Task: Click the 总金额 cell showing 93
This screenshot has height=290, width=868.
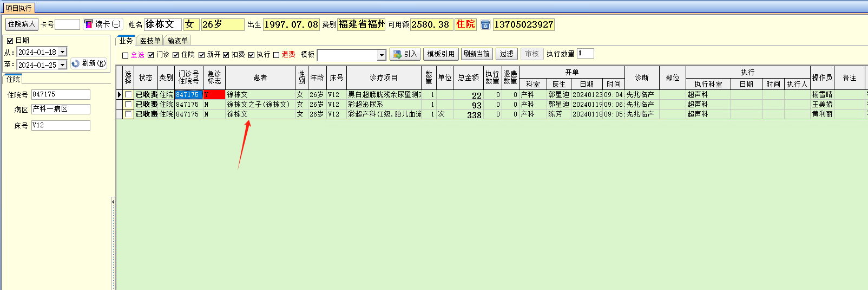Action: (468, 105)
